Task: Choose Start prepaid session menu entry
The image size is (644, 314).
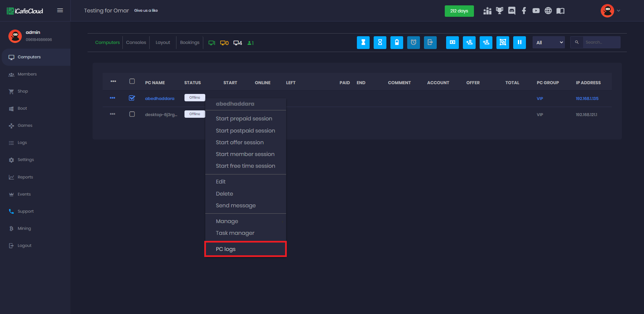Action: [x=244, y=119]
